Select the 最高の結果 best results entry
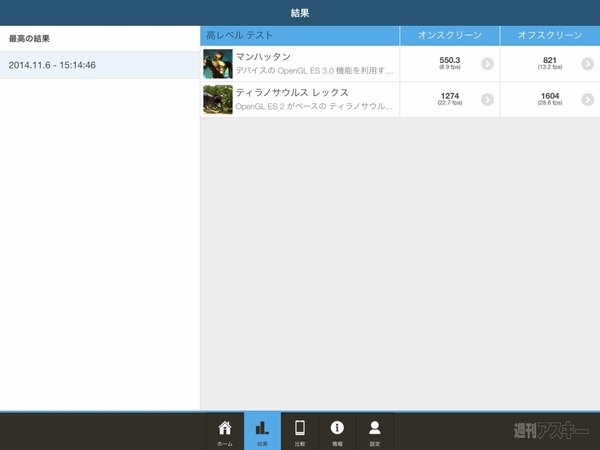The width and height of the screenshot is (600, 450). (99, 39)
